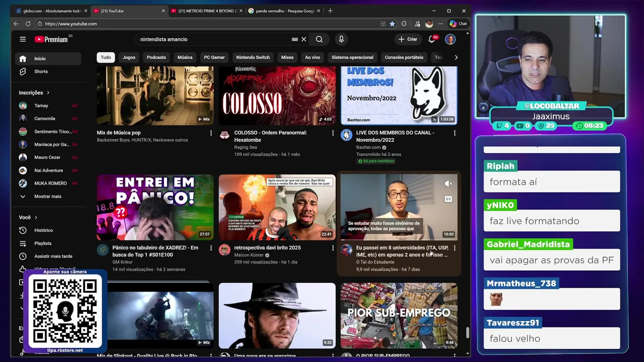
Task: Open the Bastter.com channel avatar
Action: point(346,135)
